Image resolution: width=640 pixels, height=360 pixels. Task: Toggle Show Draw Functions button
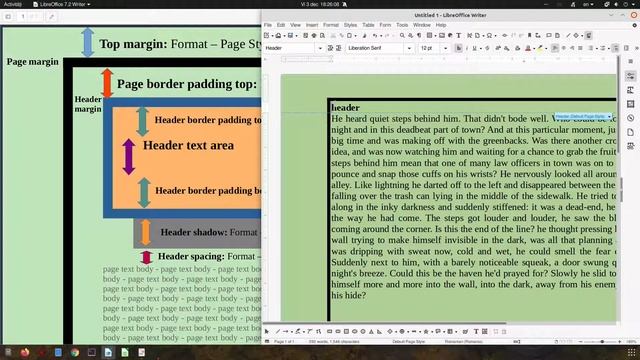(588, 36)
